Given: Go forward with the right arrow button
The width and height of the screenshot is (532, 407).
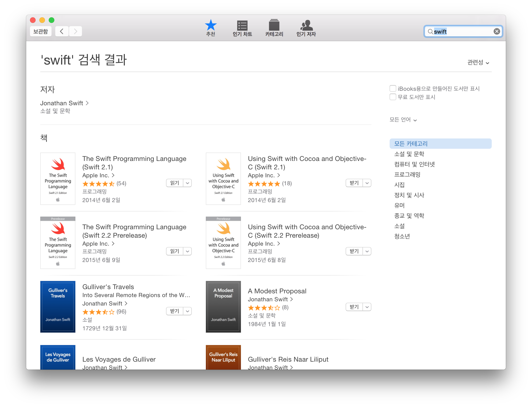Looking at the screenshot, I should 75,31.
